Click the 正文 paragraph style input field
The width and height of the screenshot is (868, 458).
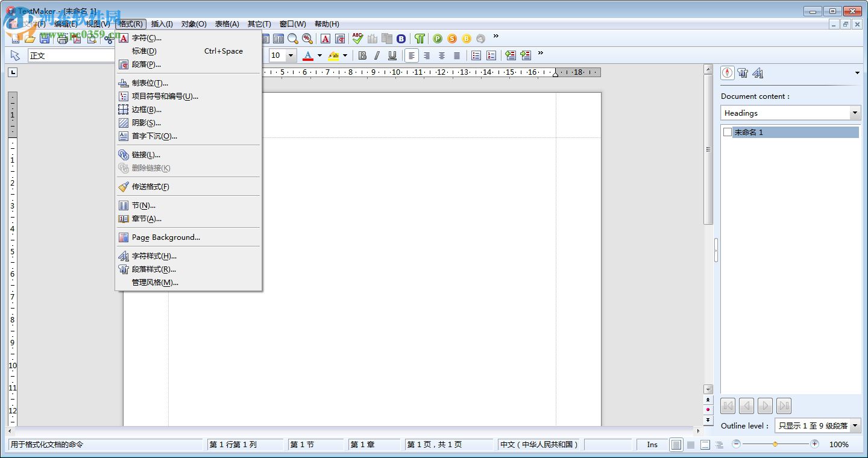point(69,55)
